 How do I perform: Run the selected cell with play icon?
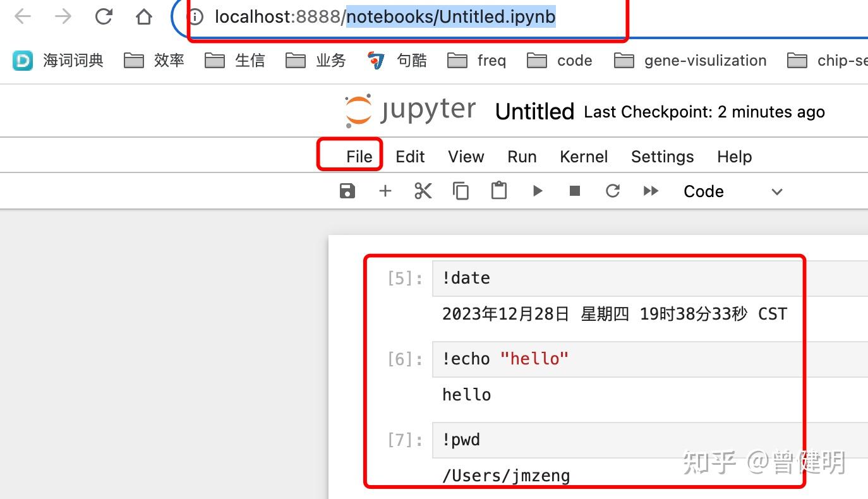pos(538,191)
